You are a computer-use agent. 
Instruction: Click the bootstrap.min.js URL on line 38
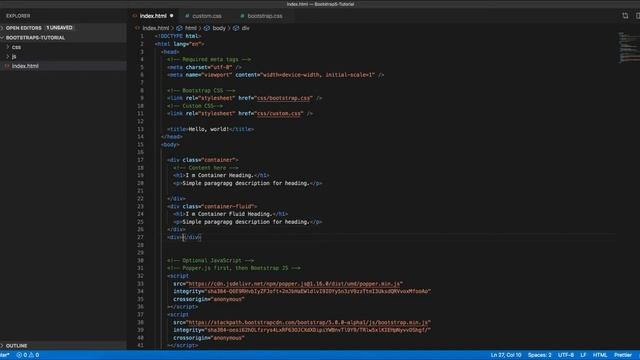pyautogui.click(x=308, y=322)
